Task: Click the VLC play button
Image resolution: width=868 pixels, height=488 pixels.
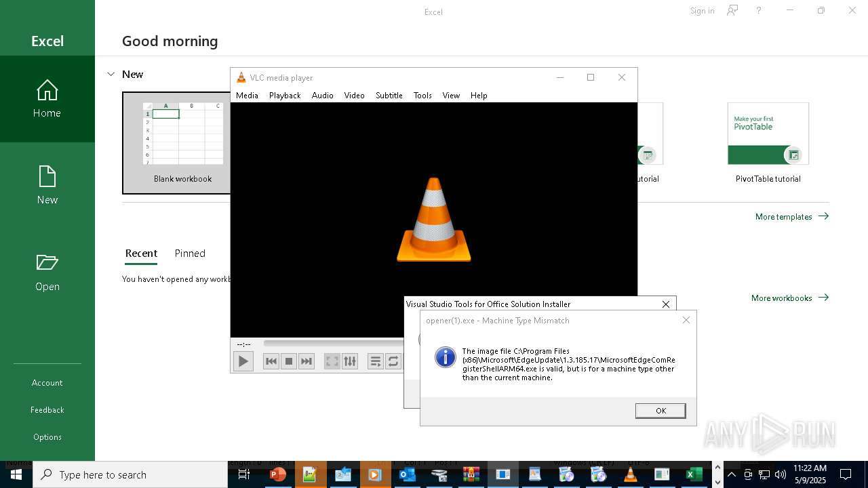Action: pyautogui.click(x=243, y=361)
